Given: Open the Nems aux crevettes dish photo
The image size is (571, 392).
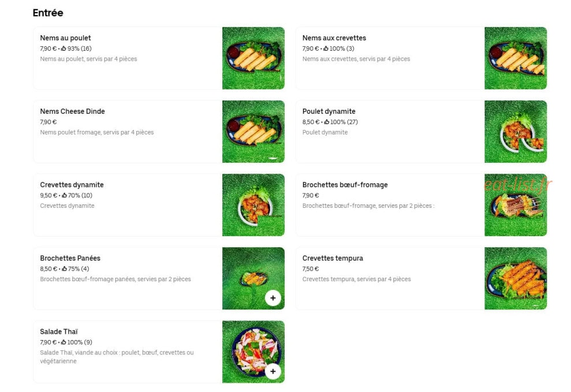Looking at the screenshot, I should [x=516, y=58].
